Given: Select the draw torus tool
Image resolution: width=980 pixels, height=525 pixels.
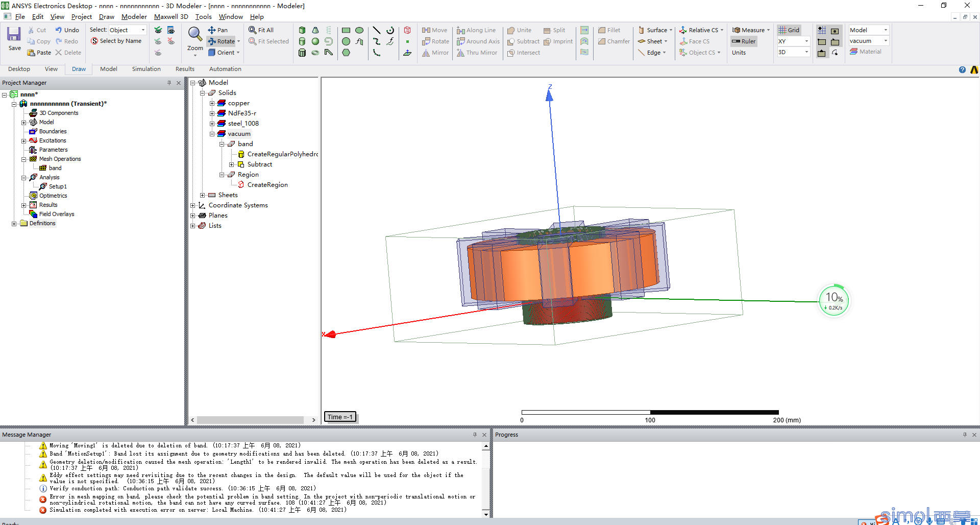Looking at the screenshot, I should (x=315, y=53).
